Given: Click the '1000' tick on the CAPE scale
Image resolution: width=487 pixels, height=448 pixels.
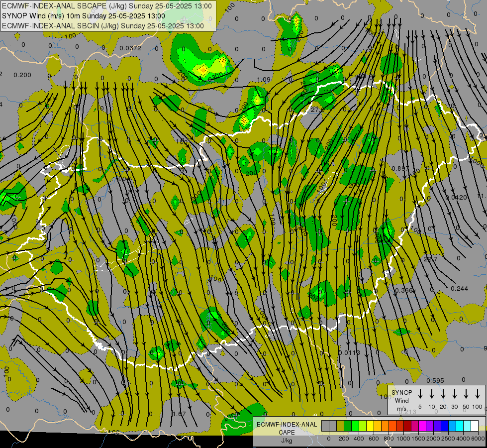Looking at the screenshot, I should click(403, 439).
